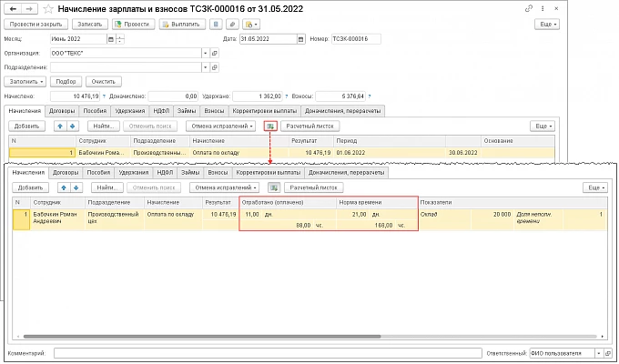Click highlighted detailed-view toggle icon in upper table toolbar
Image resolution: width=619 pixels, height=364 pixels.
[270, 126]
